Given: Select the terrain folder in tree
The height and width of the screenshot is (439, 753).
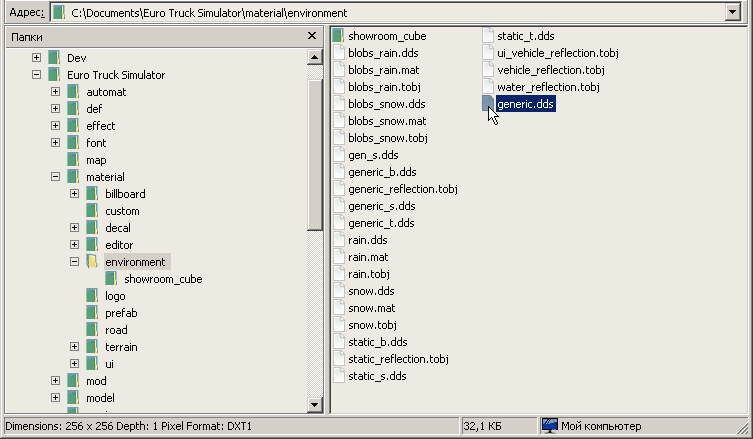Looking at the screenshot, I should click(121, 347).
